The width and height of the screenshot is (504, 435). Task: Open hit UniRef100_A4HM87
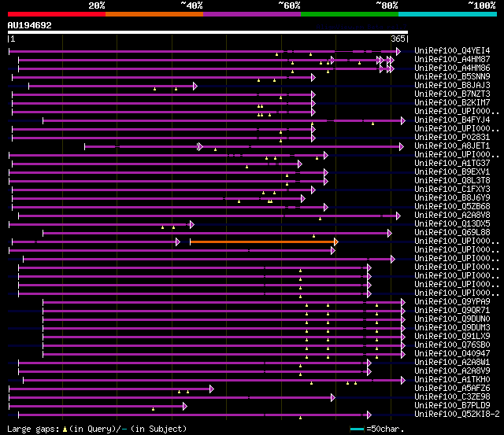tap(452, 59)
